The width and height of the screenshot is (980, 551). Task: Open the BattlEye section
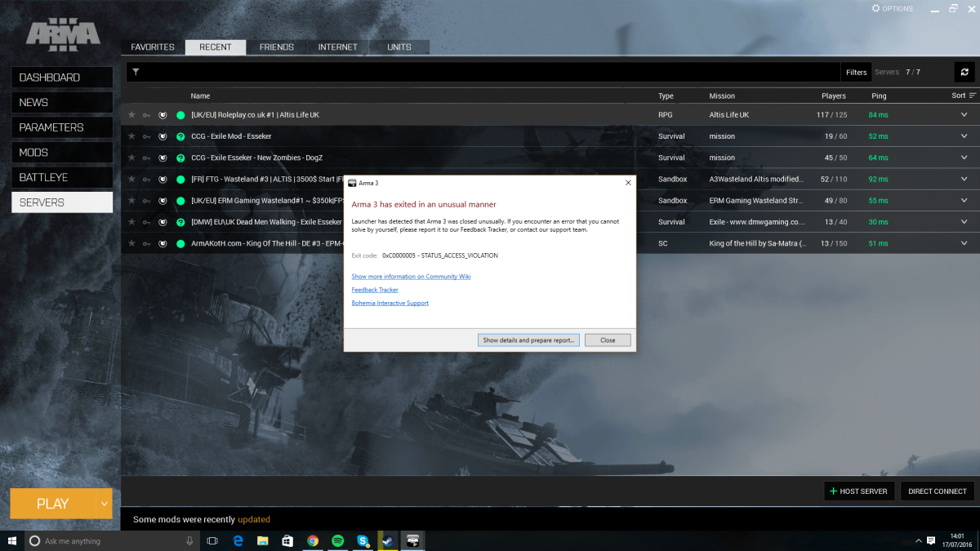tap(62, 177)
